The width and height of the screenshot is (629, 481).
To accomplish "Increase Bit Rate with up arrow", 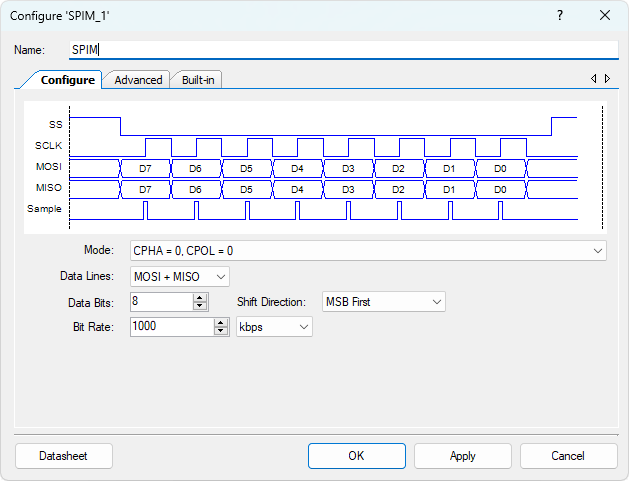I will (220, 322).
